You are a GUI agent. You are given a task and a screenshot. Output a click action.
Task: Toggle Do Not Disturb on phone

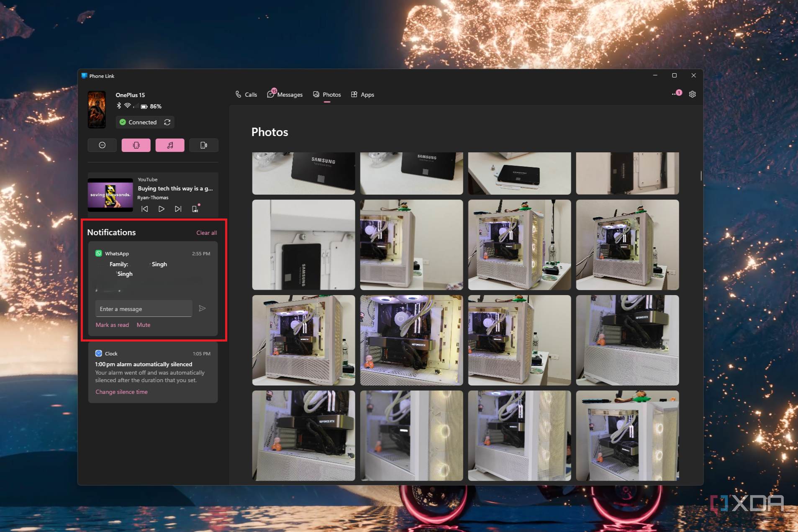[x=102, y=145]
